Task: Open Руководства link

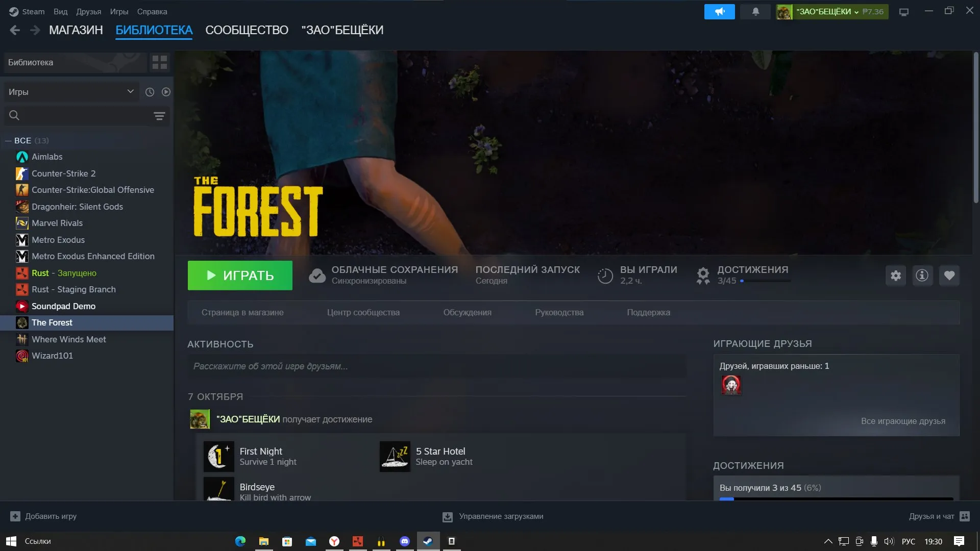Action: coord(559,312)
